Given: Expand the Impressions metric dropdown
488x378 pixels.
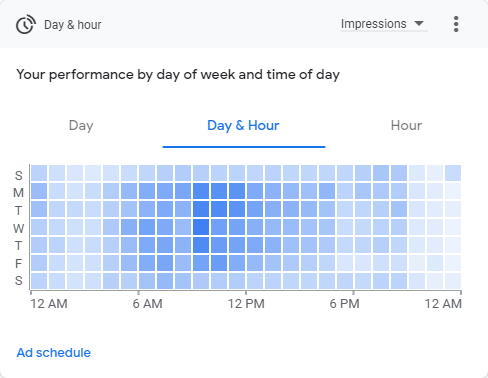Looking at the screenshot, I should [x=384, y=24].
